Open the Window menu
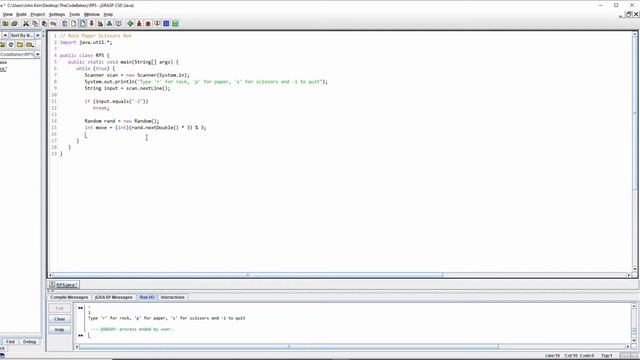The image size is (640, 360). (x=91, y=14)
